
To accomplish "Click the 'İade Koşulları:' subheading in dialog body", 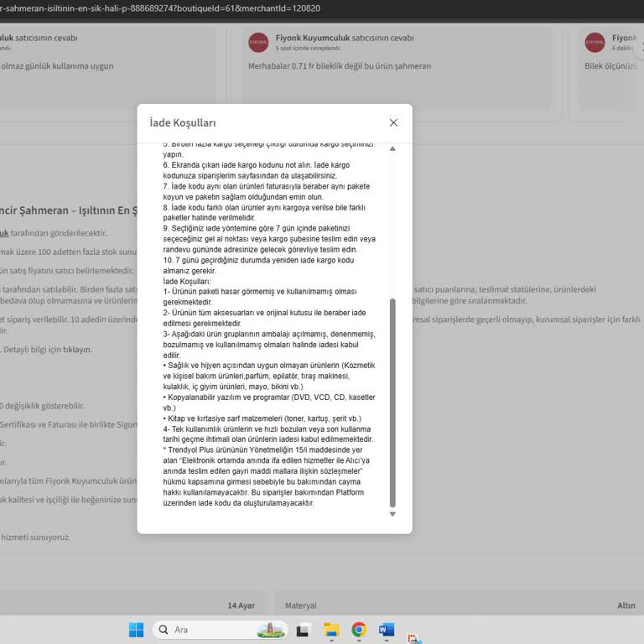I will point(187,282).
